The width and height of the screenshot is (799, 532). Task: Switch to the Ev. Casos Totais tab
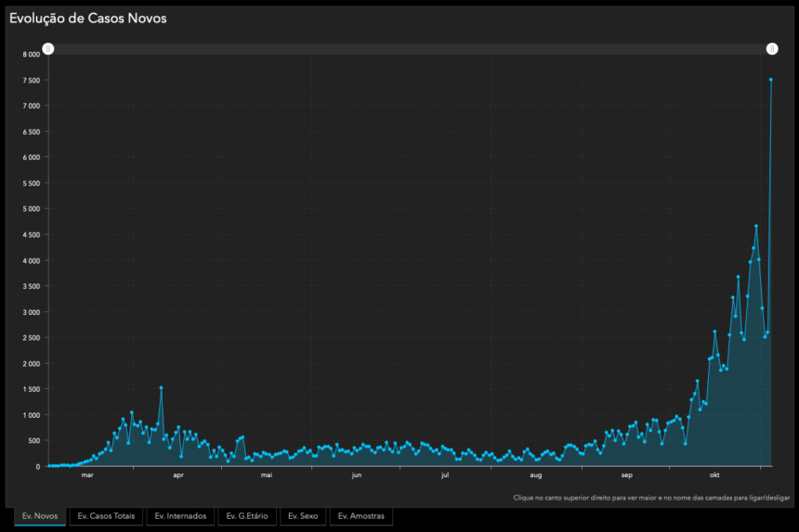106,516
